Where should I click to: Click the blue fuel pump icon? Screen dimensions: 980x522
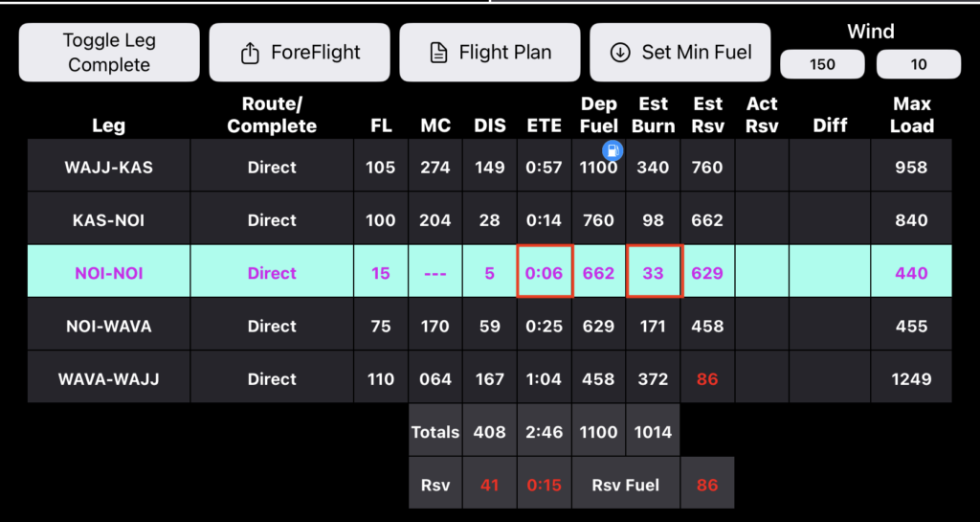click(x=612, y=149)
